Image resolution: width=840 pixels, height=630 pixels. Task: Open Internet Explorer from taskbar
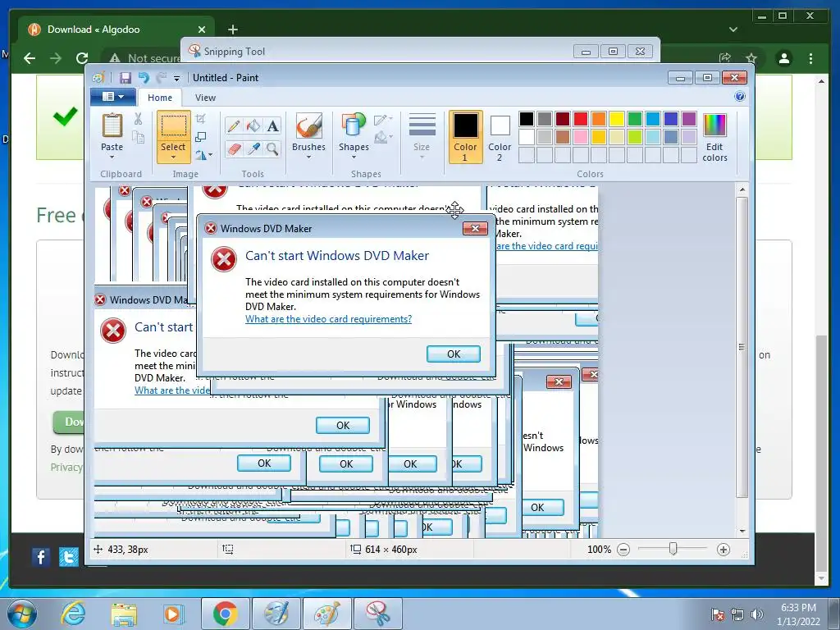click(73, 614)
